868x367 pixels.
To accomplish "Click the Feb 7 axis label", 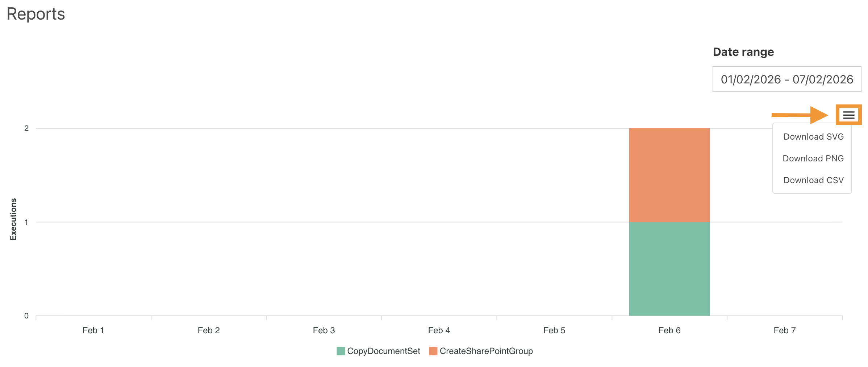I will click(785, 330).
